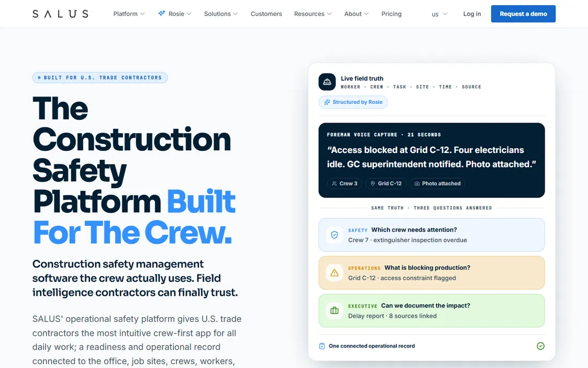Click the Foreman voice capture quote panel

[x=431, y=160]
